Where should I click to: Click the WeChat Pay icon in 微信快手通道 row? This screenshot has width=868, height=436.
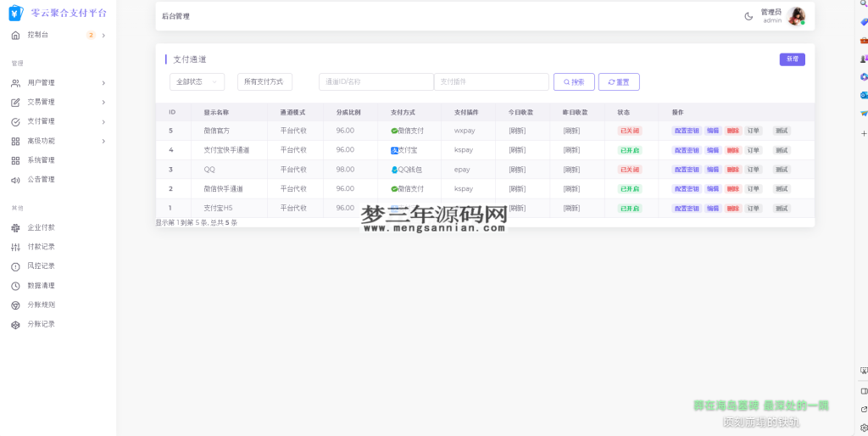pyautogui.click(x=394, y=189)
